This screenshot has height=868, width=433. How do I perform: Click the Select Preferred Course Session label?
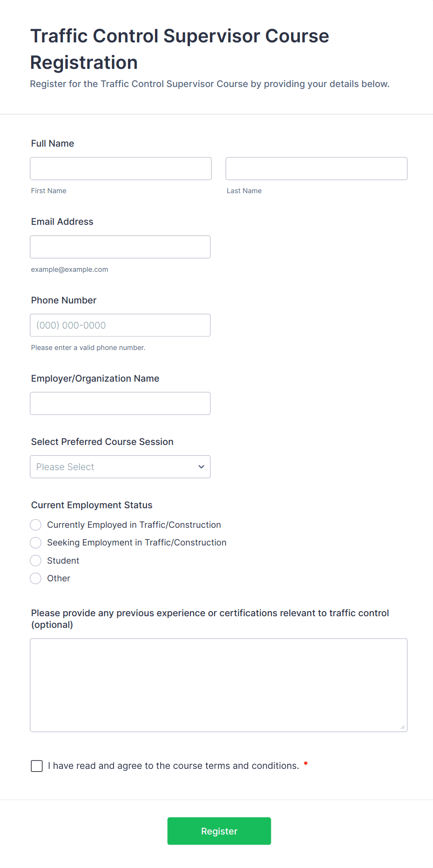coord(102,442)
